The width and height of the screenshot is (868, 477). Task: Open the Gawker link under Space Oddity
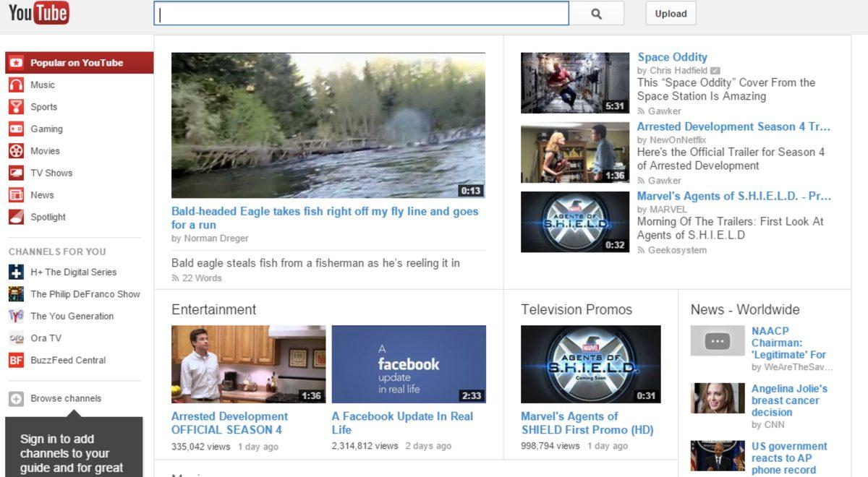pyautogui.click(x=664, y=111)
